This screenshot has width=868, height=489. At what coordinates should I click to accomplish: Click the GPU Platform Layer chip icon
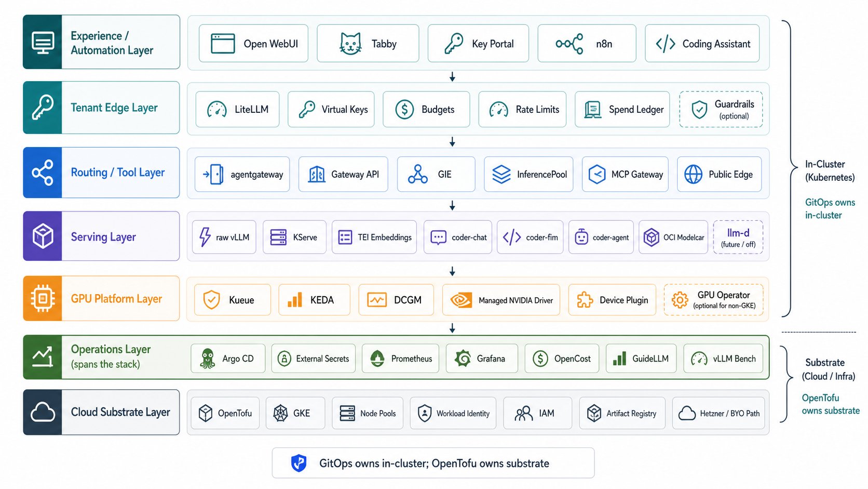coord(43,298)
